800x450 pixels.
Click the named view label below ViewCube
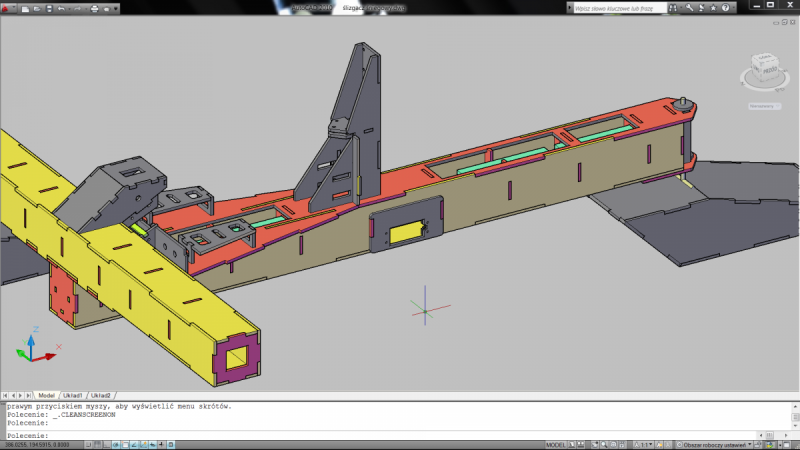pos(763,104)
